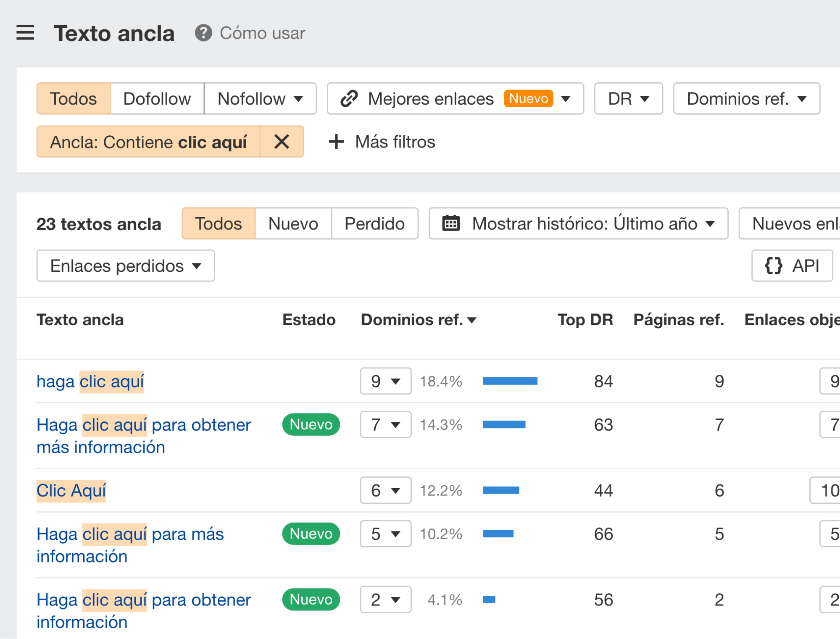840x639 pixels.
Task: Remove the 'Ancla: Contiene clic aquí' filter
Action: pyautogui.click(x=282, y=142)
